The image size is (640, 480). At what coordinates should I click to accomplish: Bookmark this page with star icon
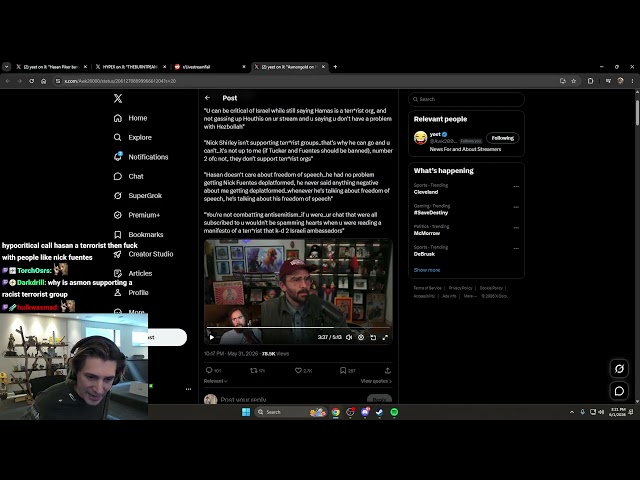pos(573,81)
